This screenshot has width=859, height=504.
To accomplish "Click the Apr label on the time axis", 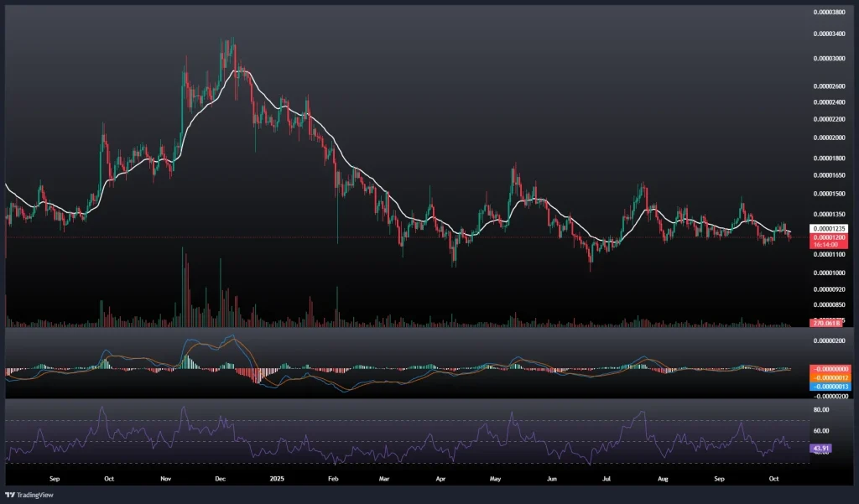I will [x=441, y=480].
